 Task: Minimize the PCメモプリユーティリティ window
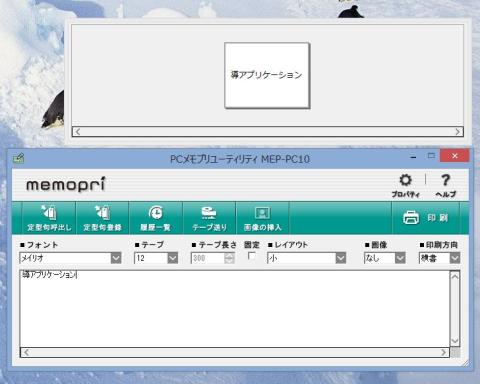pos(414,156)
